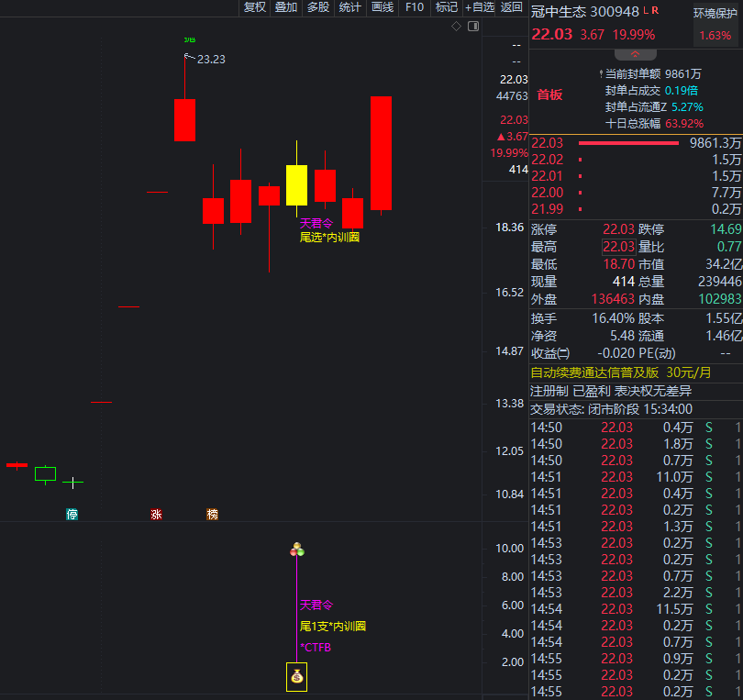Add stock to watchlist with +自选
743x700 pixels.
(x=480, y=7)
